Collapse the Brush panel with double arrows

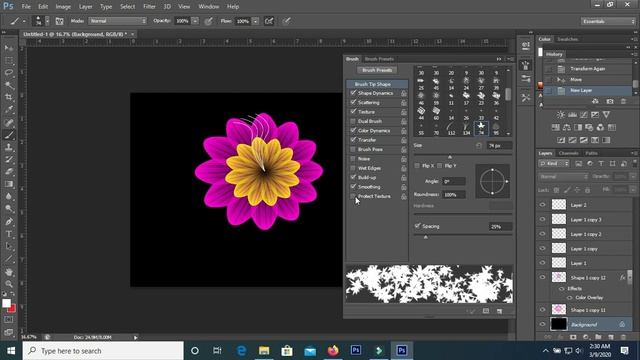pyautogui.click(x=499, y=59)
